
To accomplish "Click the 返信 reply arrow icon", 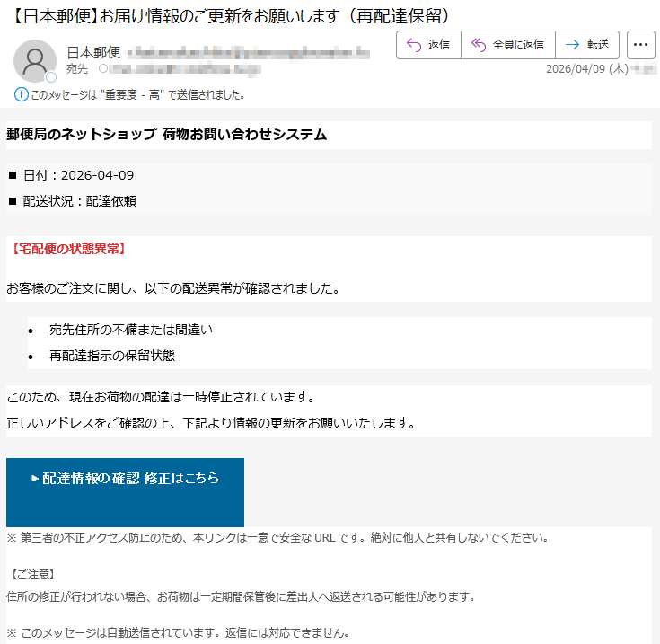I will [414, 45].
